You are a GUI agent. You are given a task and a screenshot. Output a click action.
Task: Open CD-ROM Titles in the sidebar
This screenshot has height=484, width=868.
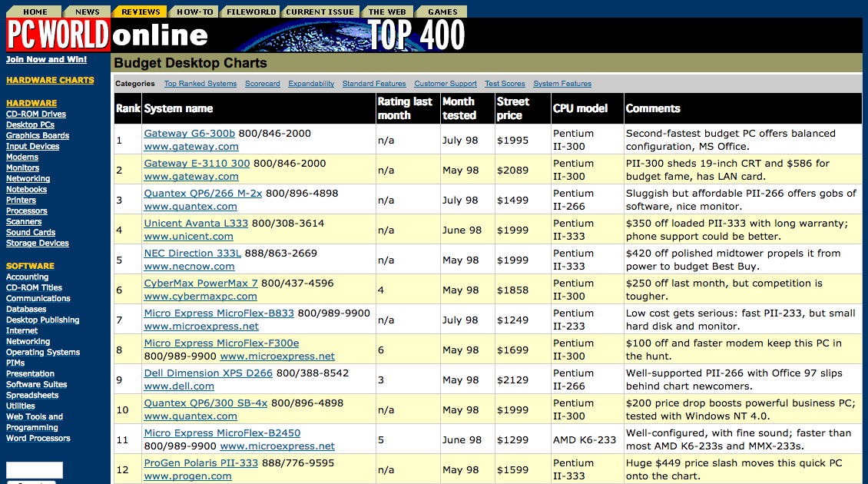click(x=35, y=287)
